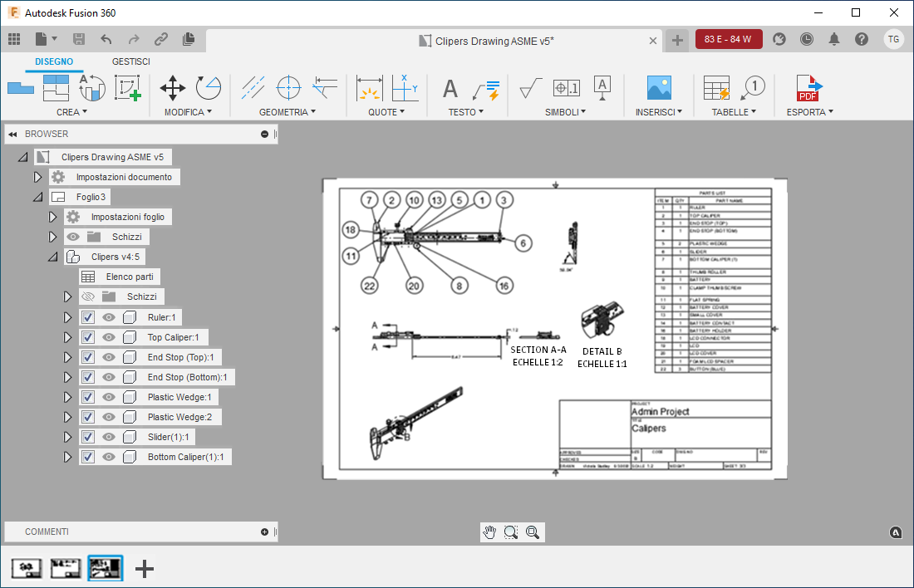Image resolution: width=914 pixels, height=588 pixels.
Task: Select the Leader note tool
Action: click(486, 89)
